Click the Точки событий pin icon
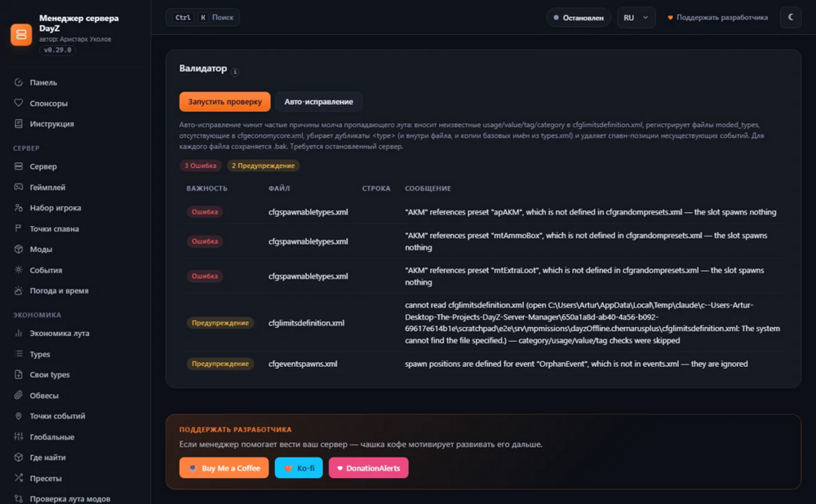The height and width of the screenshot is (504, 816). (19, 416)
